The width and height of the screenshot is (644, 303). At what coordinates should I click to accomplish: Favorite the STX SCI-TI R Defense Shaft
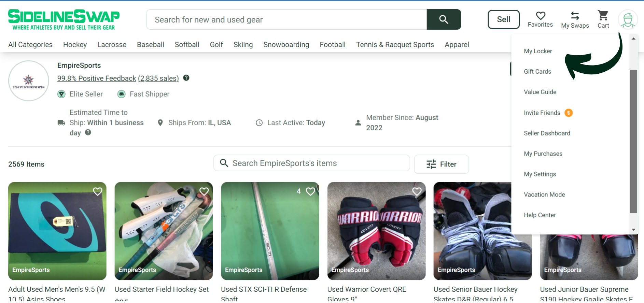(310, 191)
